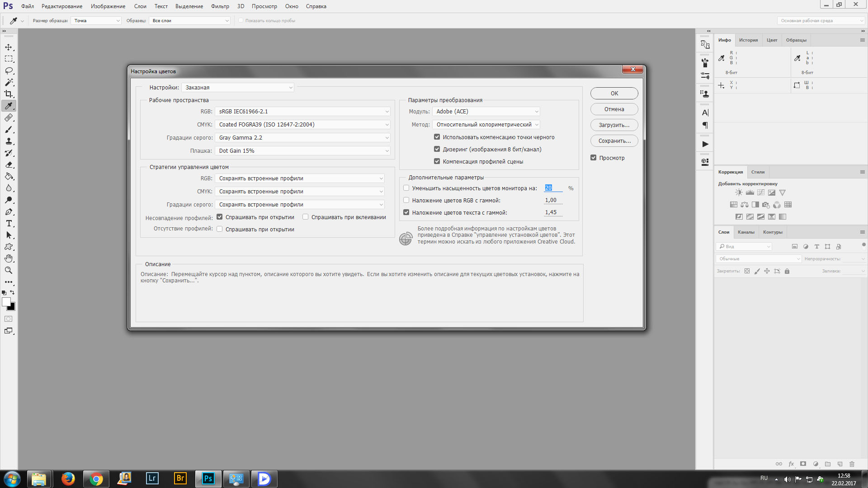Screen dimensions: 868x488
Task: Select the Hand tool
Action: 9,258
